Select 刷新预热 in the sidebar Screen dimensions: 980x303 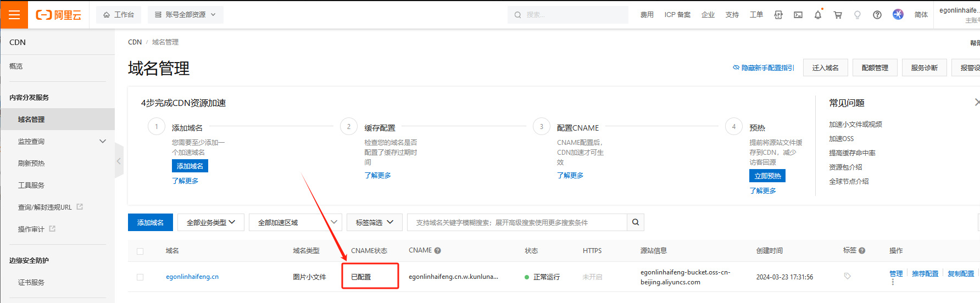[31, 164]
